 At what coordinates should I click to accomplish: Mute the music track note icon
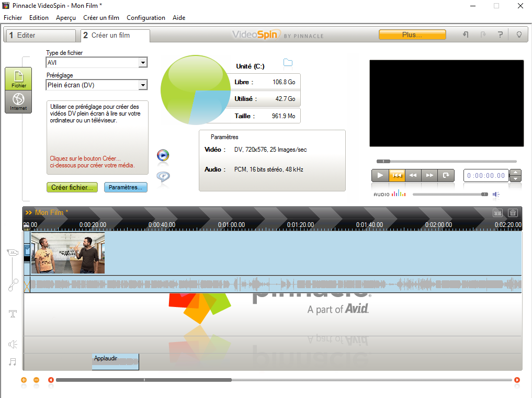[13, 361]
